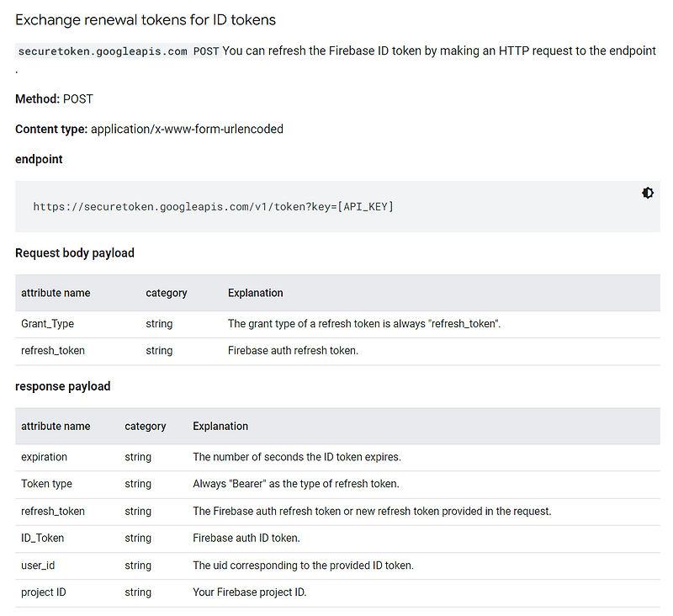Viewport: 673px width, 616px height.
Task: Click 'Your Firebase project ID.' explanation text
Action: (250, 592)
